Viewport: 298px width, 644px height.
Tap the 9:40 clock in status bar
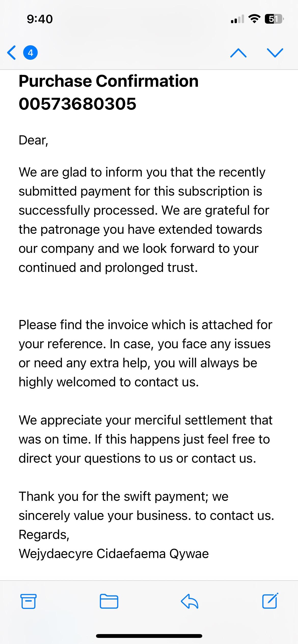click(40, 19)
